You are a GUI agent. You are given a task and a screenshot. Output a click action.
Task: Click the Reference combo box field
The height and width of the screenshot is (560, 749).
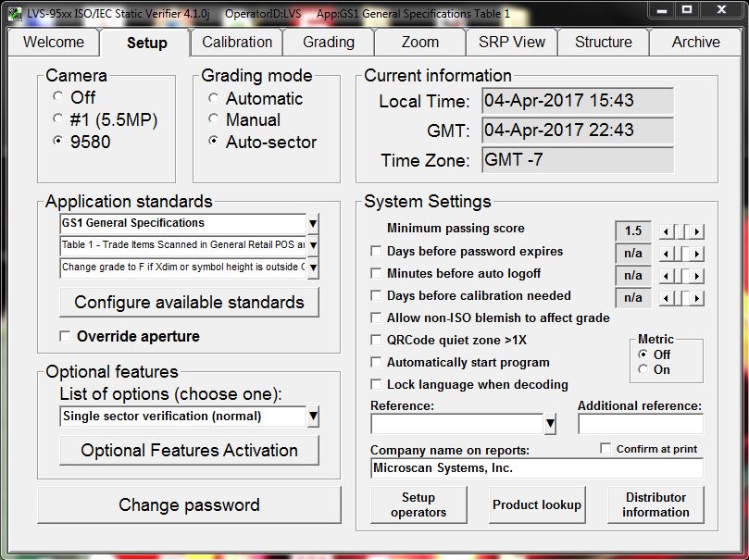[x=457, y=423]
